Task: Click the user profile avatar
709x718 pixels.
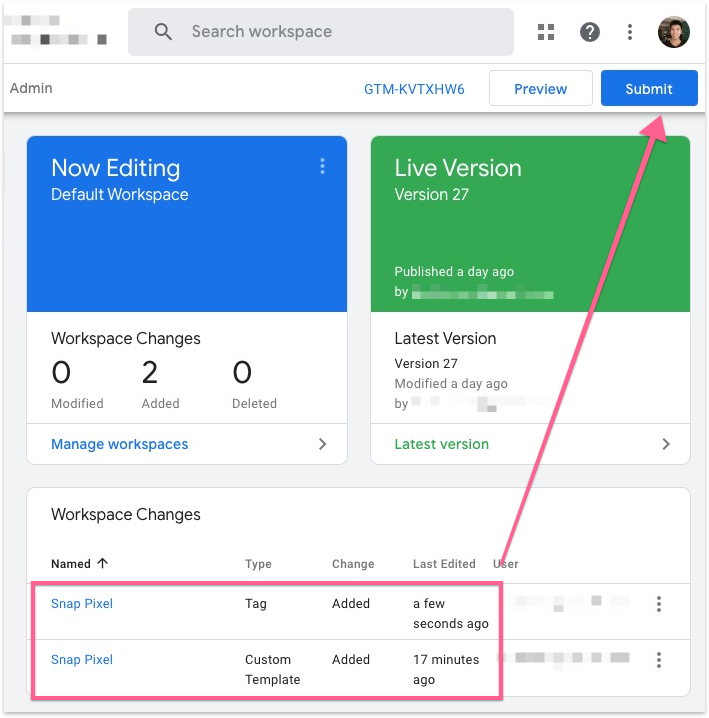Action: point(673,32)
